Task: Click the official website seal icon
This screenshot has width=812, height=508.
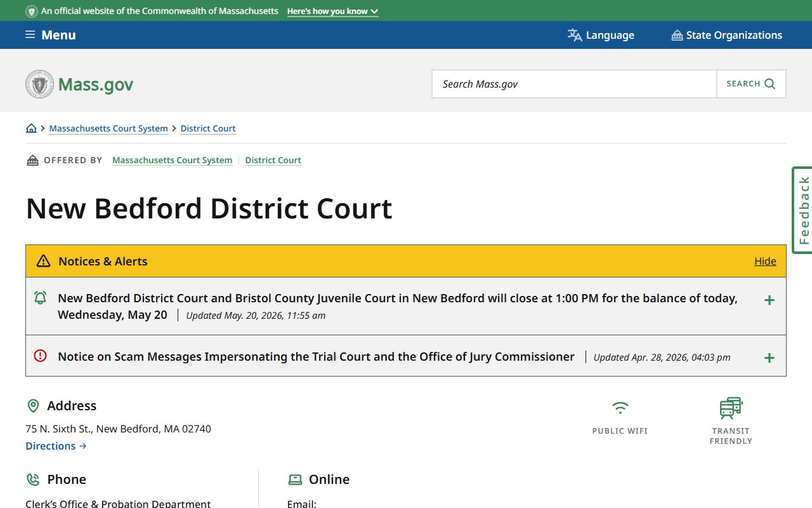Action: (x=32, y=11)
